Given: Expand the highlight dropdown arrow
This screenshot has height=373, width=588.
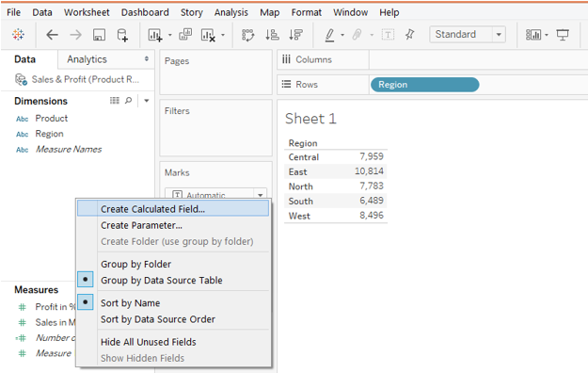Looking at the screenshot, I should pyautogui.click(x=342, y=35).
